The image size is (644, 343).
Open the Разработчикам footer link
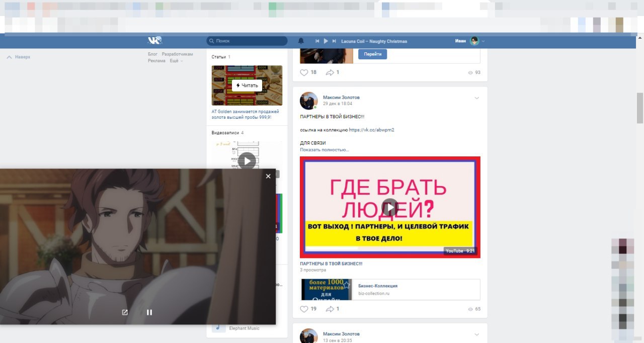(177, 54)
